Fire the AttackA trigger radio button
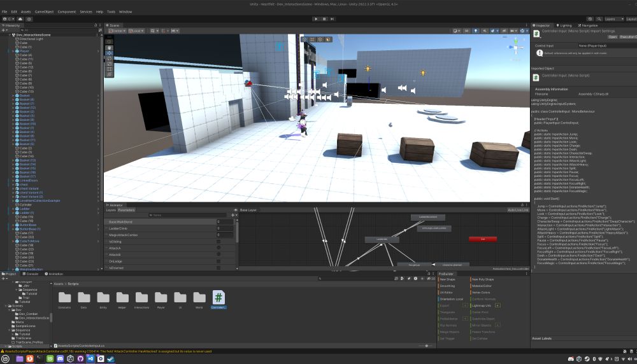 coord(218,248)
